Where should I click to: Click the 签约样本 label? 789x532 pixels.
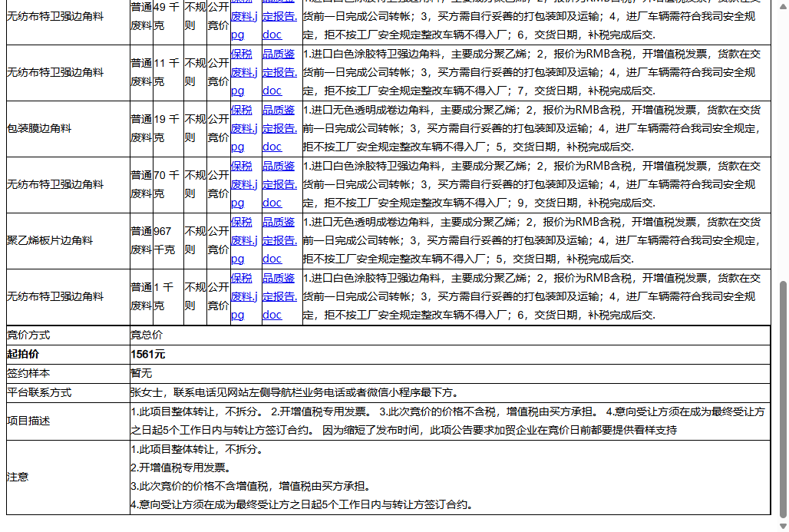[28, 373]
